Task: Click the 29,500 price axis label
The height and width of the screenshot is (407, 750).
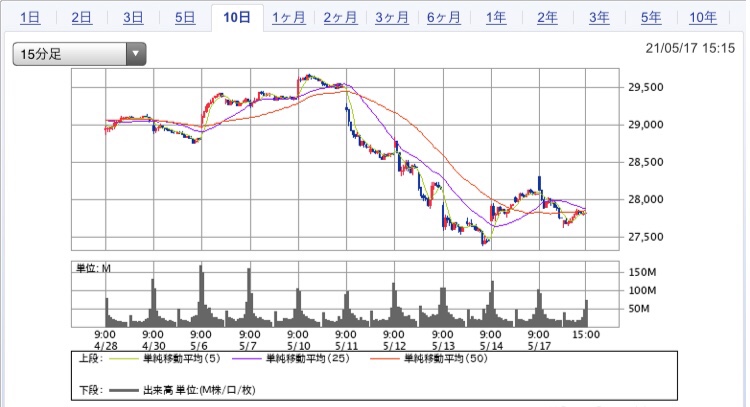Action: [646, 87]
